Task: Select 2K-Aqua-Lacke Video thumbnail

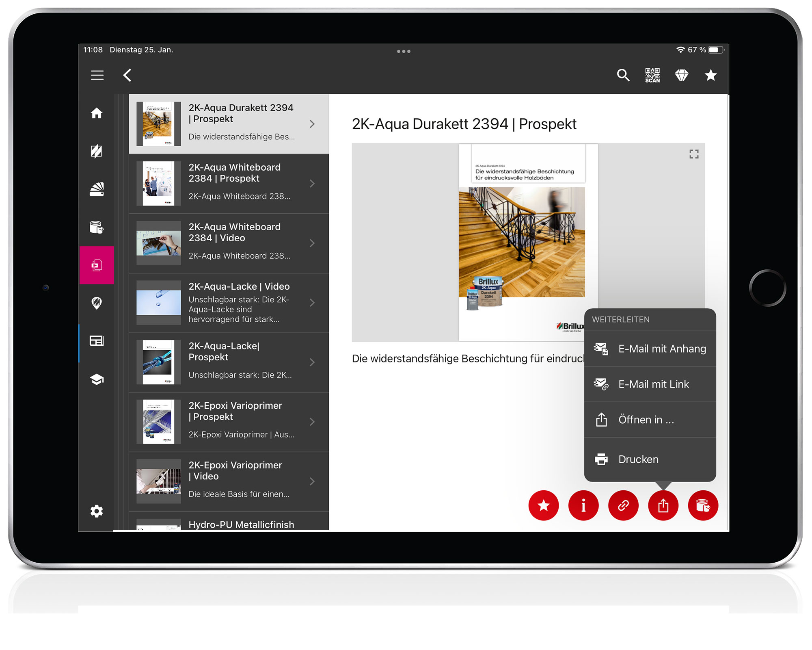Action: 158,303
